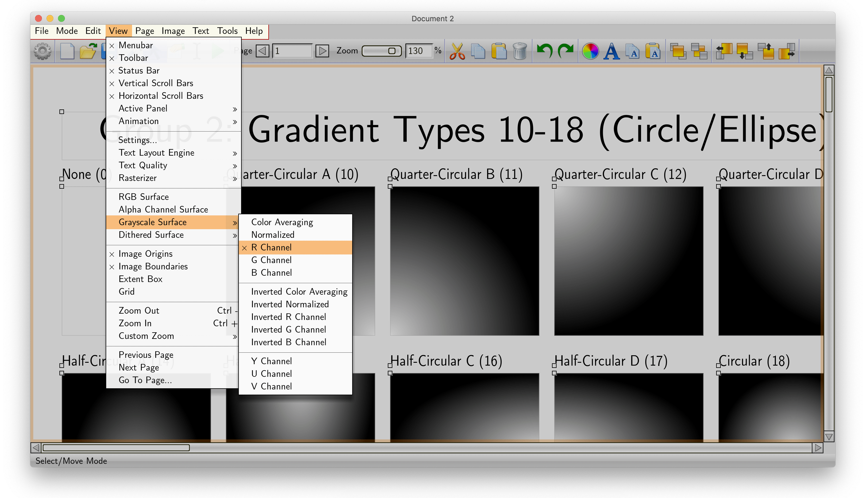Screen dimensions: 868x498
Task: Click the Cut scissors icon
Action: [x=457, y=51]
